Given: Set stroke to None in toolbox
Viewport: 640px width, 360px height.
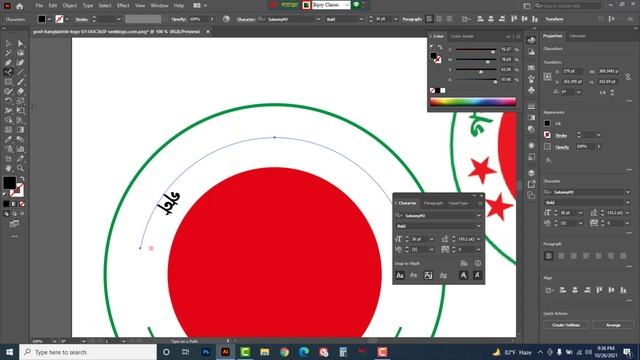Looking at the screenshot, I should click(x=22, y=204).
